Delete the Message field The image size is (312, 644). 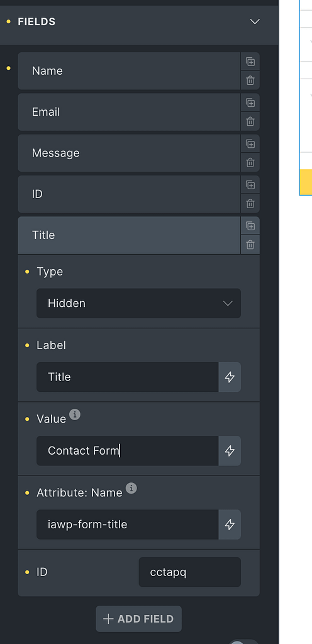tap(250, 163)
